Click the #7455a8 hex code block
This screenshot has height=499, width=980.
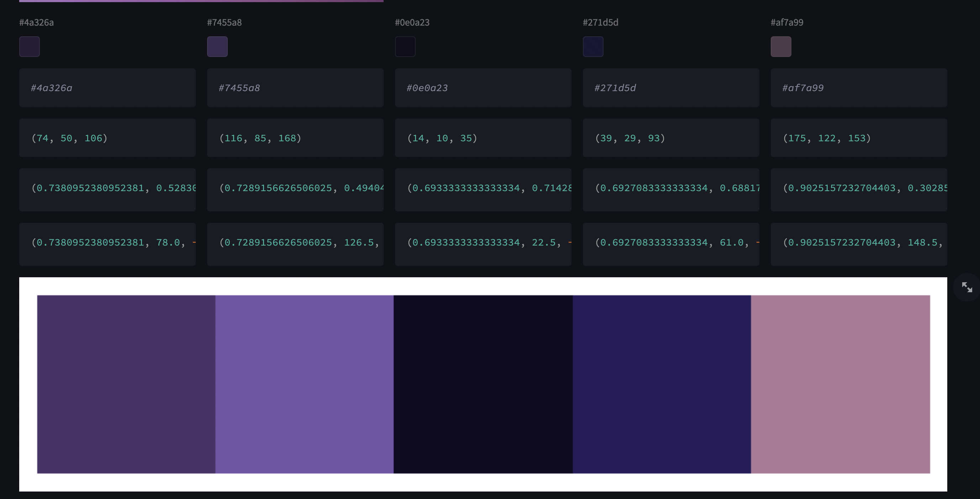click(x=295, y=88)
